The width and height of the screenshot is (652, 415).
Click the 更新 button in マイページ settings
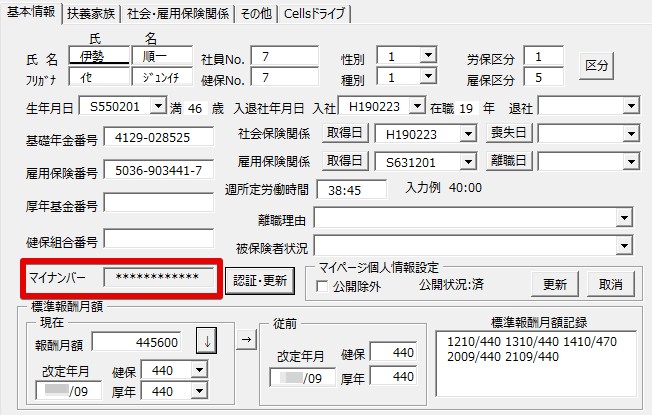point(555,284)
